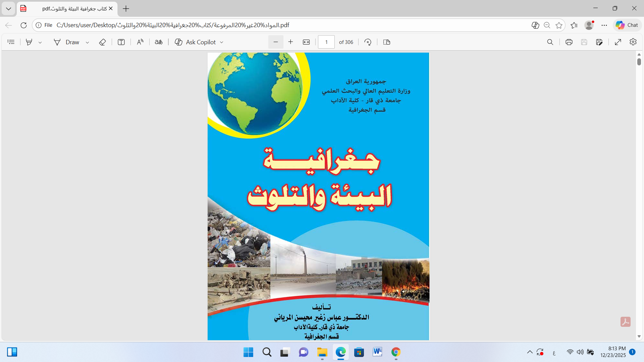The height and width of the screenshot is (362, 644).
Task: Zoom out with the minus button
Action: pos(276,42)
